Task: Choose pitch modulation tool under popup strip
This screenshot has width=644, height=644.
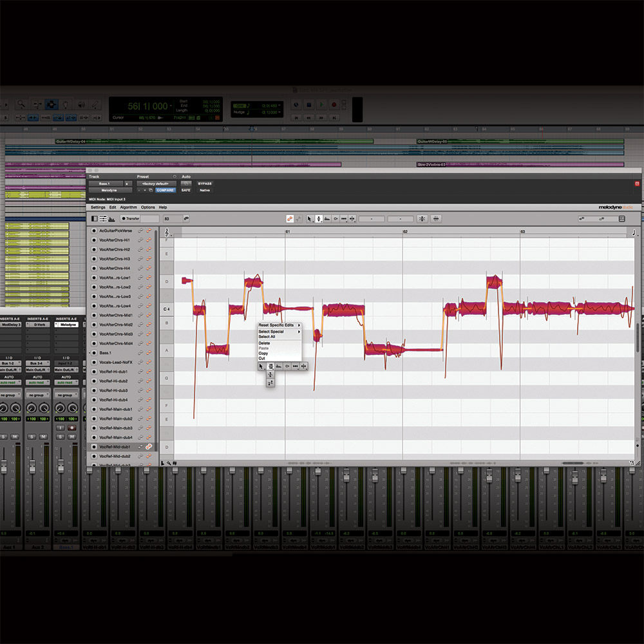Action: (x=270, y=375)
